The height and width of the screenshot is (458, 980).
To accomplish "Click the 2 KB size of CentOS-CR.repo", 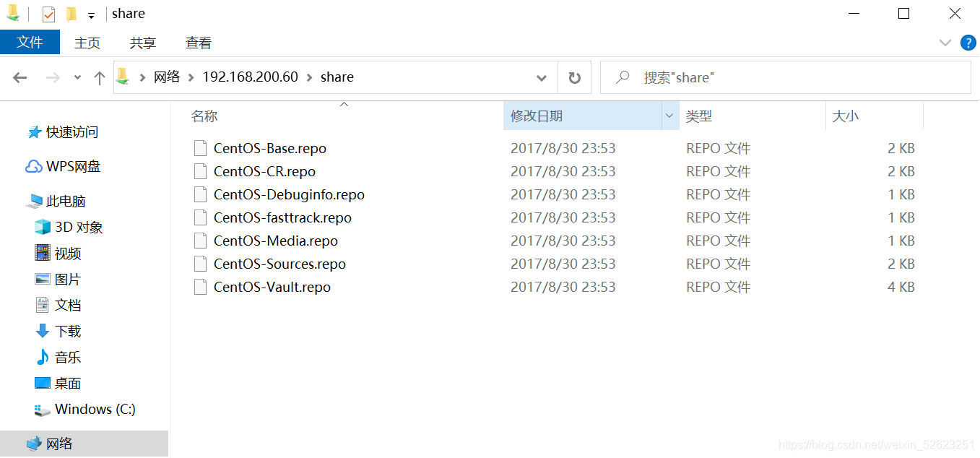I will point(901,171).
